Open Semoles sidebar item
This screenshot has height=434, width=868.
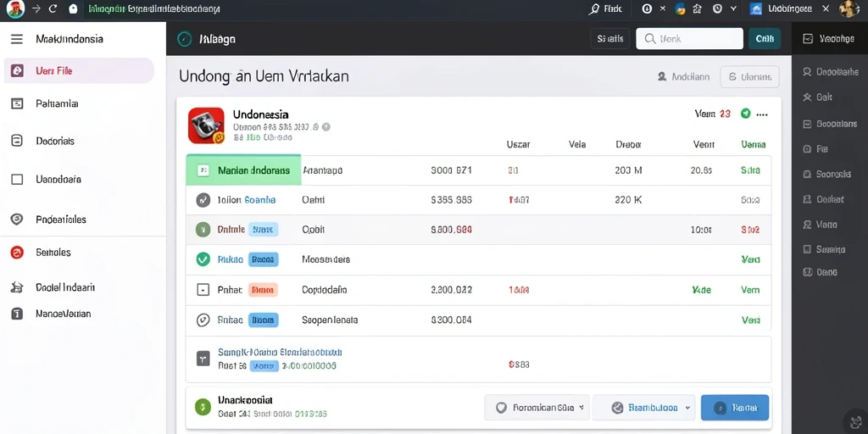click(53, 253)
